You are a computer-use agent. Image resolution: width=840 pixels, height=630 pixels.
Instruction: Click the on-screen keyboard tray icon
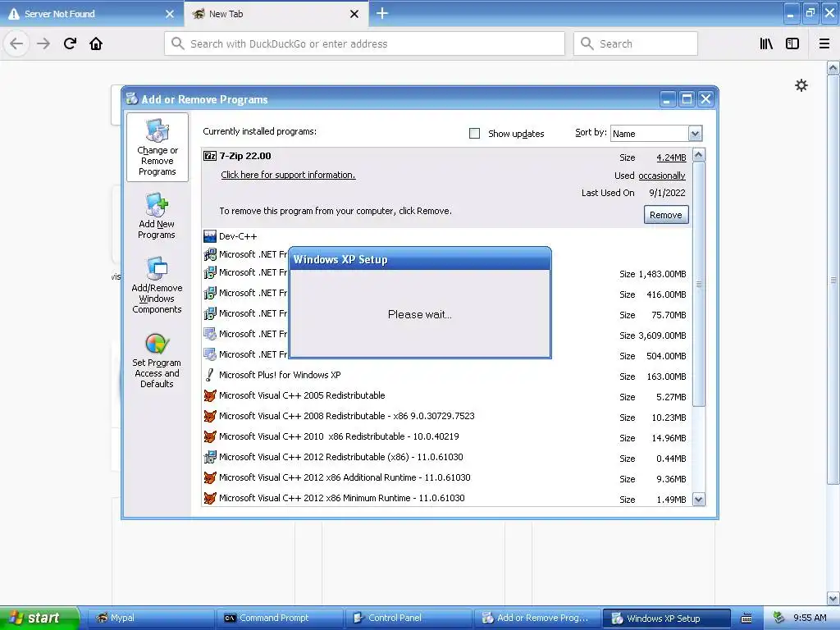(746, 619)
